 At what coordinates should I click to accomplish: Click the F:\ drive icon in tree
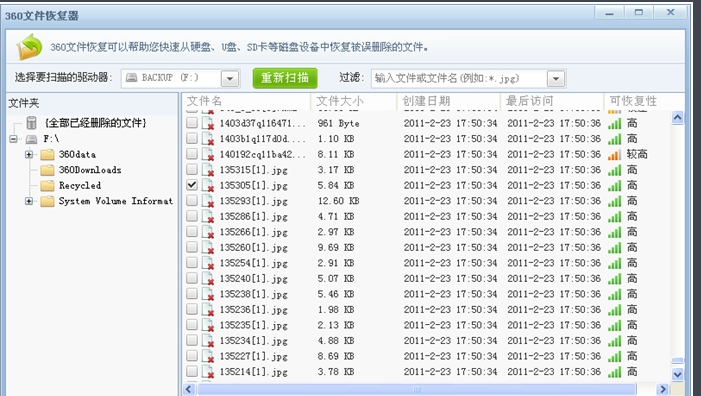tap(31, 139)
